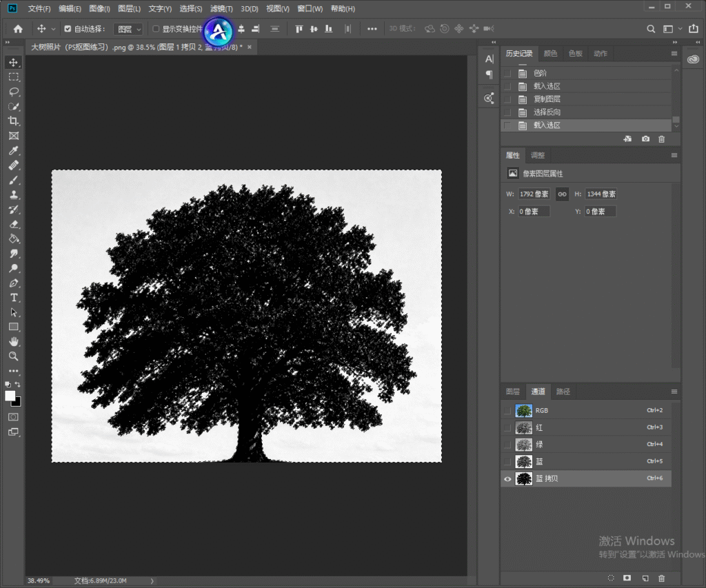Select the Dodge tool

click(14, 268)
